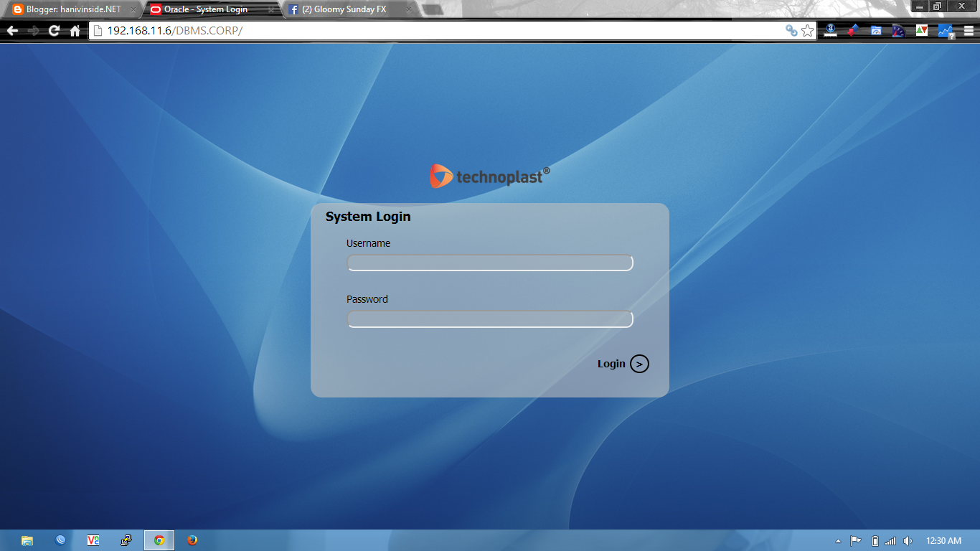Open the Action Center flag icon
Screen dimensions: 980x551
click(x=856, y=541)
